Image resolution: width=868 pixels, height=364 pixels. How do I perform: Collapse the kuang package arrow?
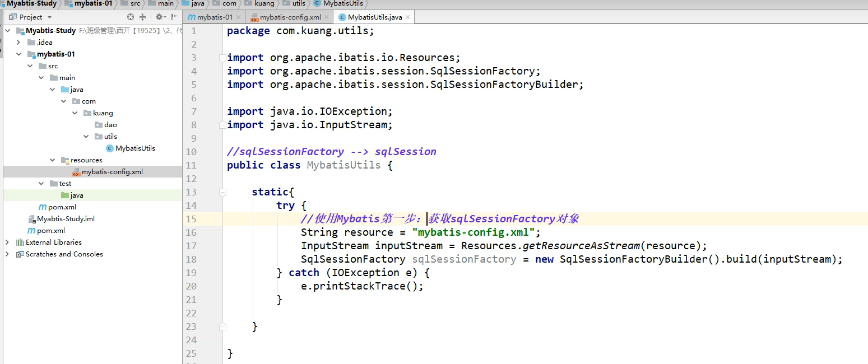tap(75, 113)
